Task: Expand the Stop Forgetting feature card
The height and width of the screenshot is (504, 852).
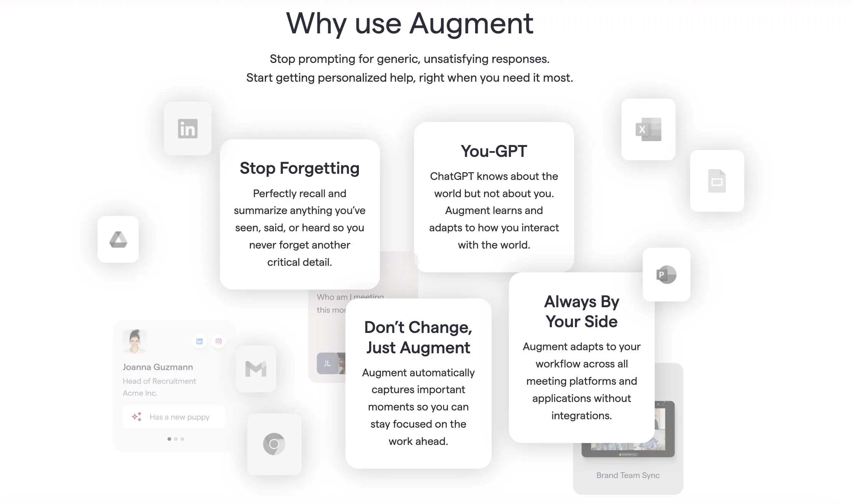Action: [x=299, y=214]
